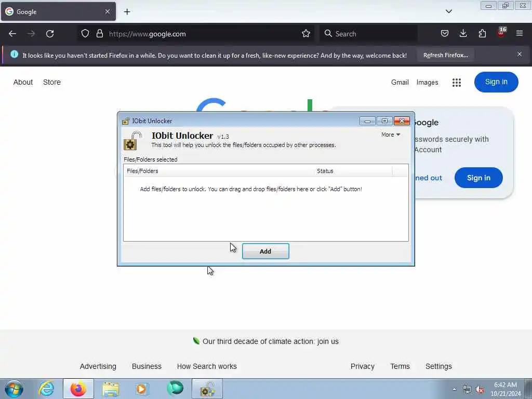This screenshot has width=532, height=399.
Task: Click the taskbar clock showing 6:42 AM
Action: (x=506, y=389)
